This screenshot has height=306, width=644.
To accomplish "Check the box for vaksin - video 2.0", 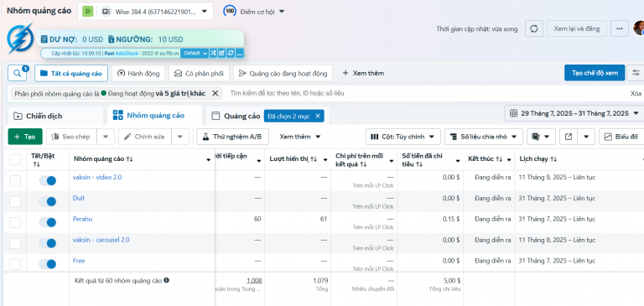I will [15, 181].
